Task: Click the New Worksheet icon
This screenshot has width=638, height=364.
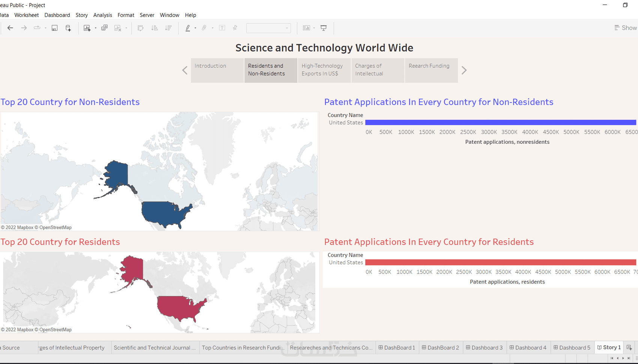Action: coord(87,28)
